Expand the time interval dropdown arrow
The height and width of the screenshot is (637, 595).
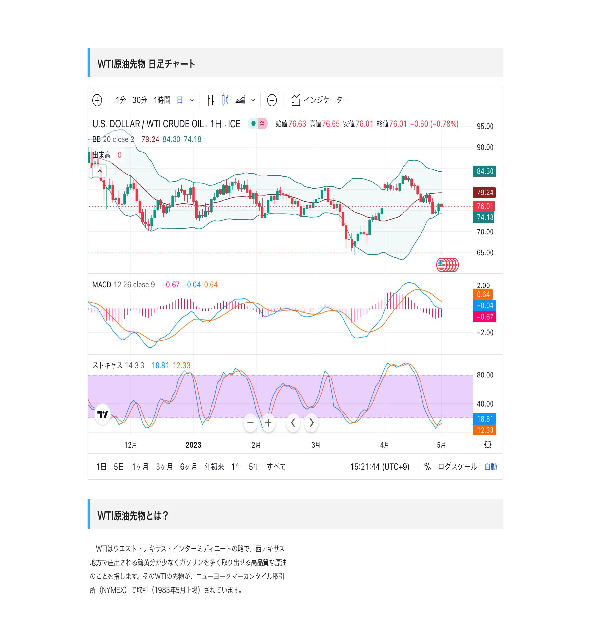tap(192, 100)
